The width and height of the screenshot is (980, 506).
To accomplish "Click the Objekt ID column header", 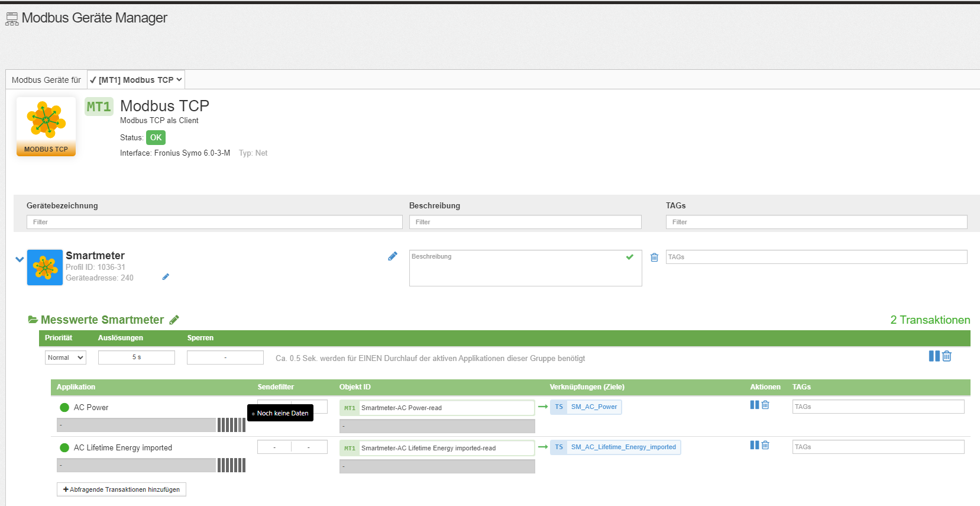I will click(x=355, y=386).
